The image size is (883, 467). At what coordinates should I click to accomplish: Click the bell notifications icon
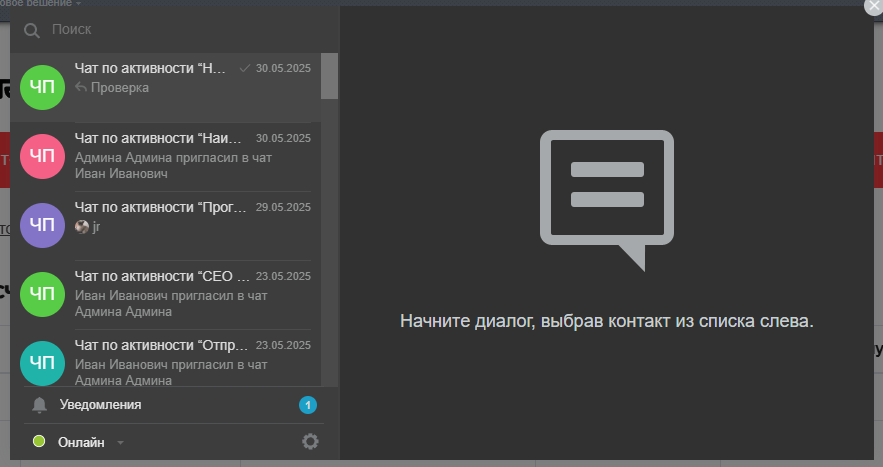pos(39,405)
